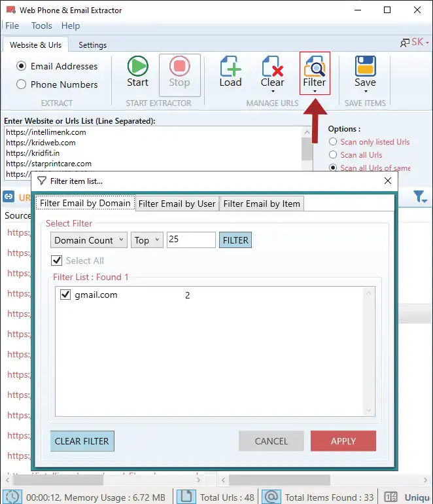Click the app logo in title bar
Image resolution: width=433 pixels, height=504 pixels.
11,10
